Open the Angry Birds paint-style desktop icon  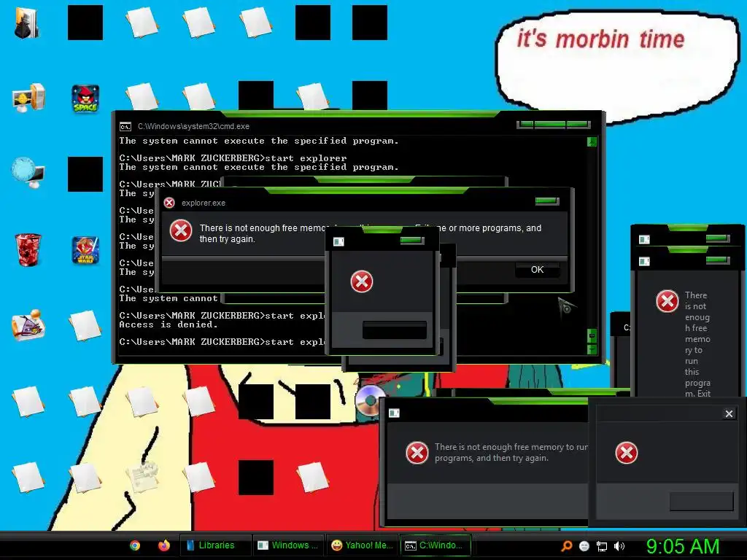coord(28,325)
